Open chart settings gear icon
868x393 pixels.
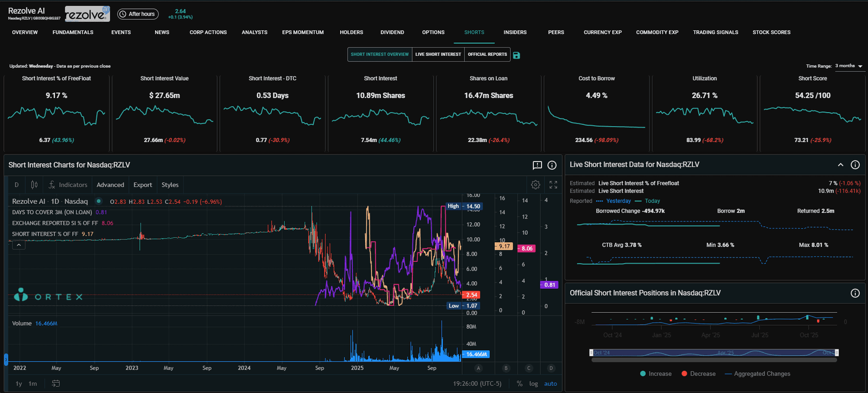click(535, 185)
